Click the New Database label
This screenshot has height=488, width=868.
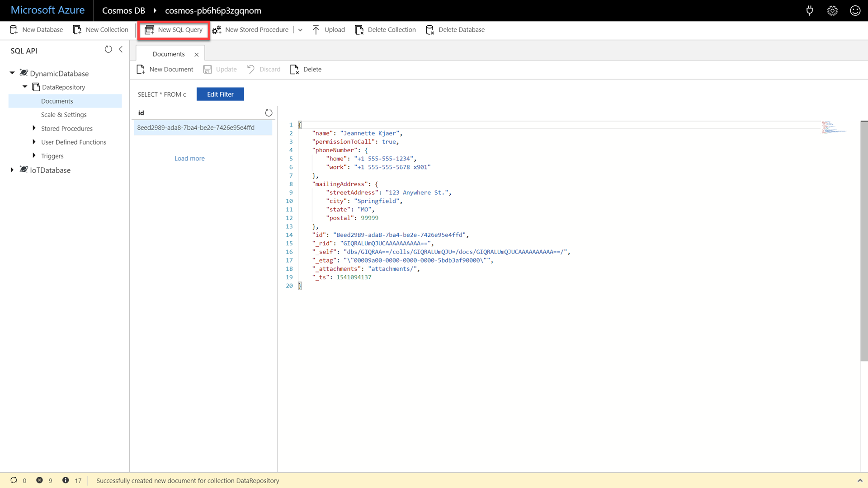click(x=42, y=30)
